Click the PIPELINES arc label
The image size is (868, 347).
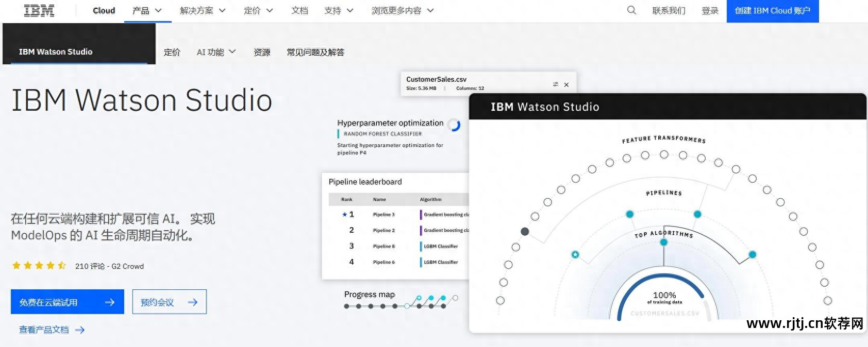(x=664, y=193)
